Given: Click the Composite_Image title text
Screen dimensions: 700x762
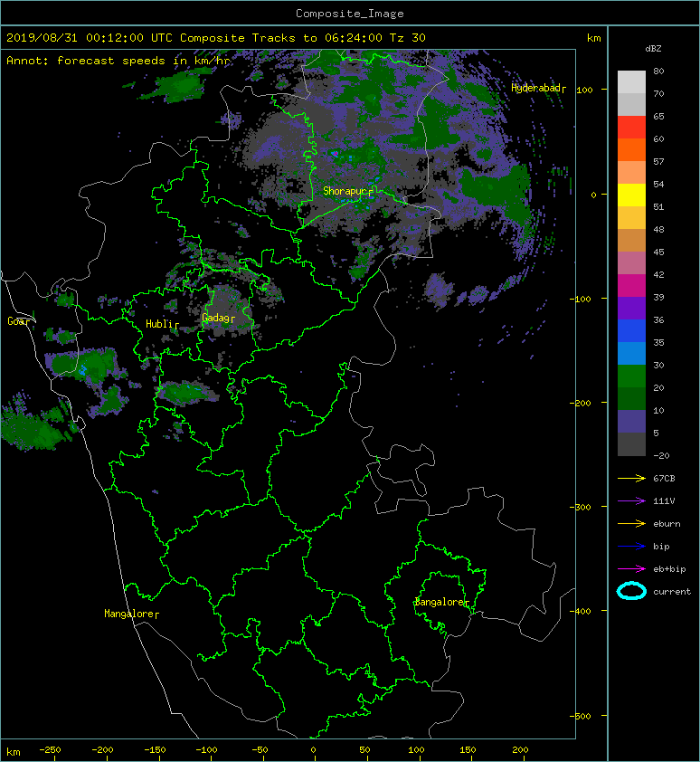Looking at the screenshot, I should pos(350,13).
